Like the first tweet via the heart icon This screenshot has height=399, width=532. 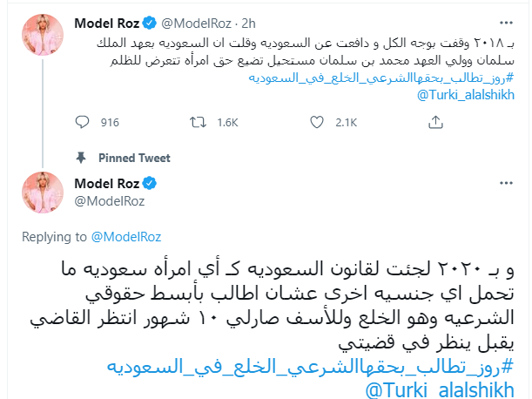[317, 122]
